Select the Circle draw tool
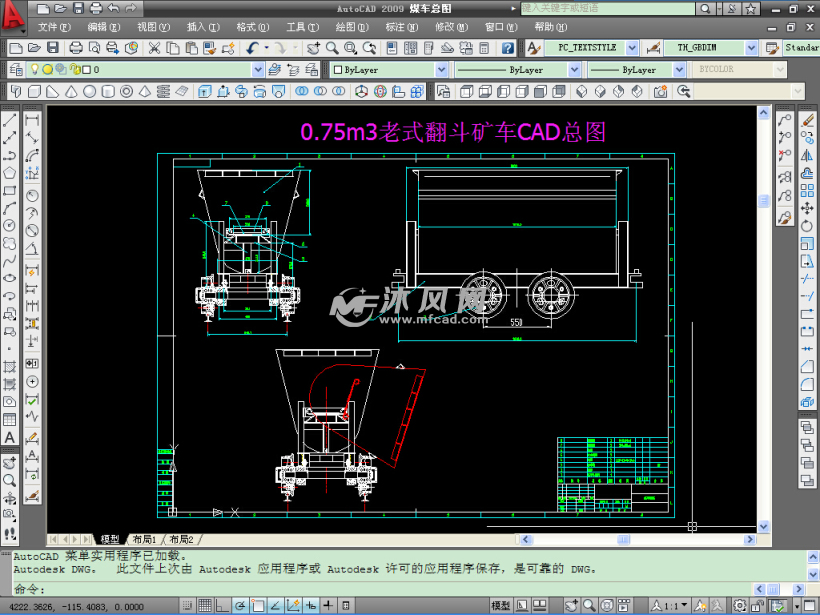 tap(9, 225)
